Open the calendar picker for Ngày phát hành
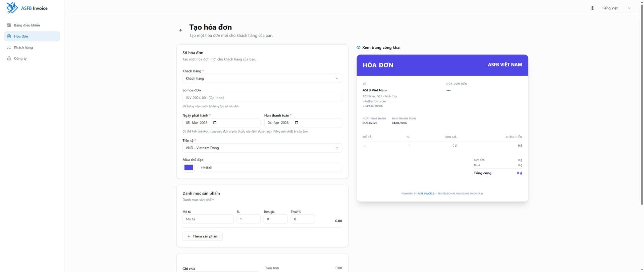Image resolution: width=644 pixels, height=272 pixels. 215,123
